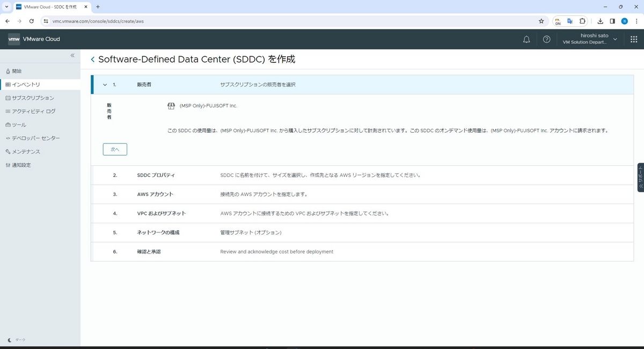Go to 開始 in the sidebar

[x=40, y=71]
